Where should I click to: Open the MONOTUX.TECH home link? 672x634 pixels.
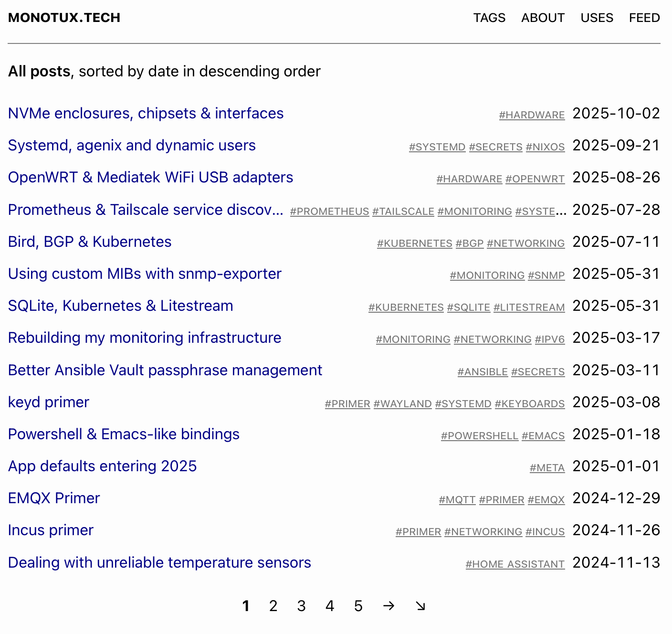[64, 18]
